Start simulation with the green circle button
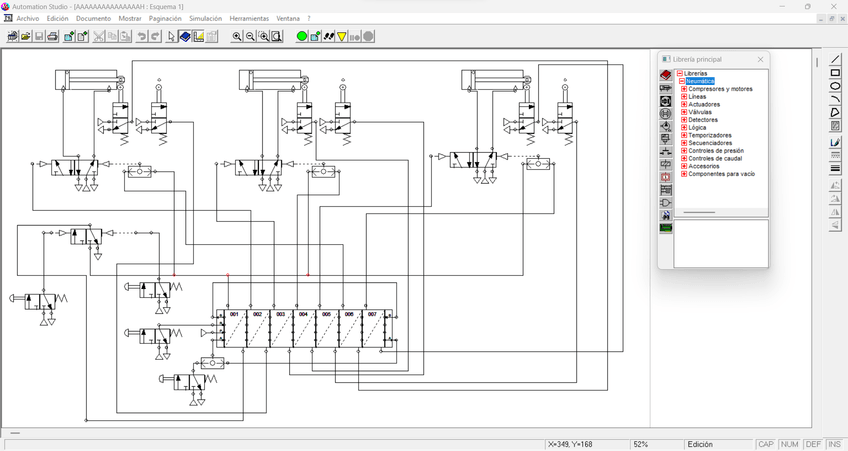Viewport: 848px width, 451px height. coord(302,37)
